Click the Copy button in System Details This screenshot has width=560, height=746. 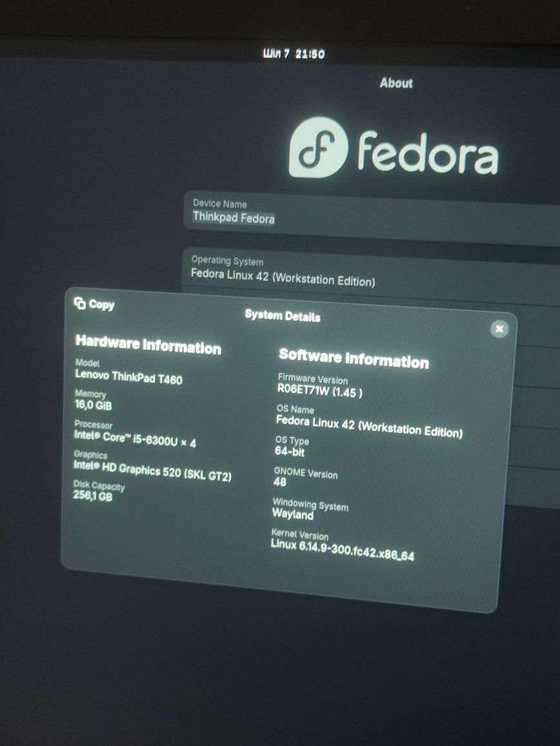[94, 304]
